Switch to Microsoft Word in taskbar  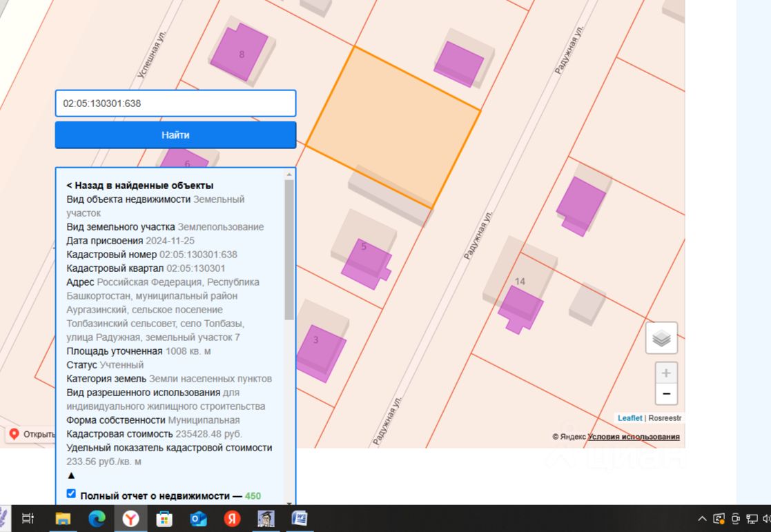coord(300,518)
